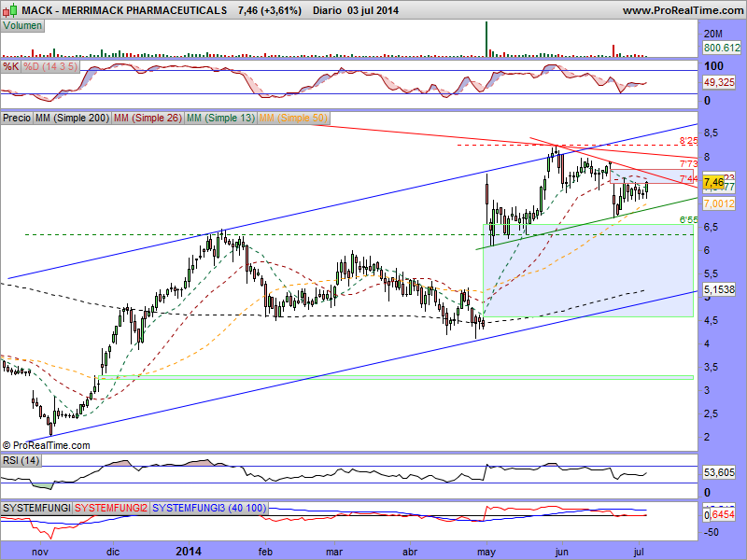Click the 5,5 price axis label
The height and width of the screenshot is (560, 747).
click(711, 273)
